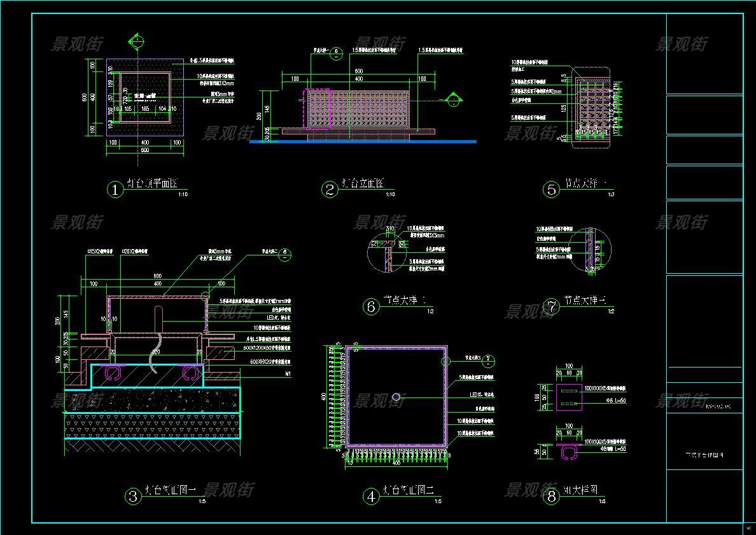Click the section cut symbol above top plan view
The width and height of the screenshot is (756, 535).
pyautogui.click(x=137, y=40)
